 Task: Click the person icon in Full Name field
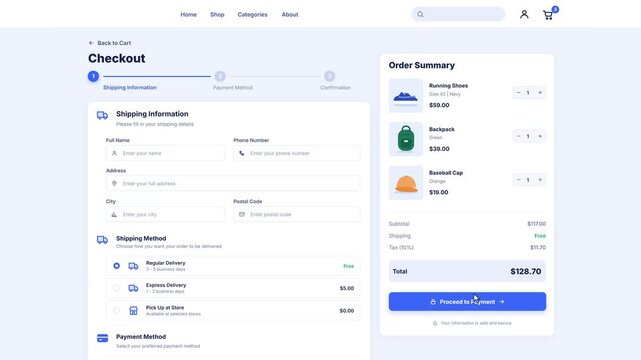[114, 153]
